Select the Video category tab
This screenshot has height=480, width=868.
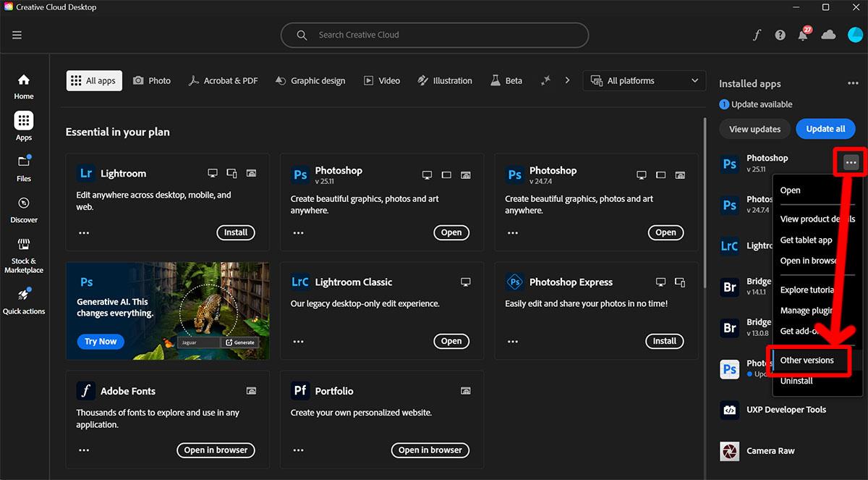(x=381, y=80)
